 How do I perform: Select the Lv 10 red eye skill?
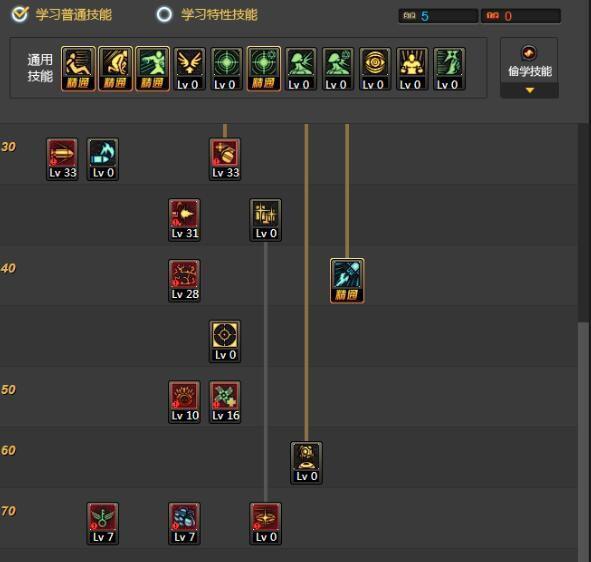pyautogui.click(x=184, y=403)
